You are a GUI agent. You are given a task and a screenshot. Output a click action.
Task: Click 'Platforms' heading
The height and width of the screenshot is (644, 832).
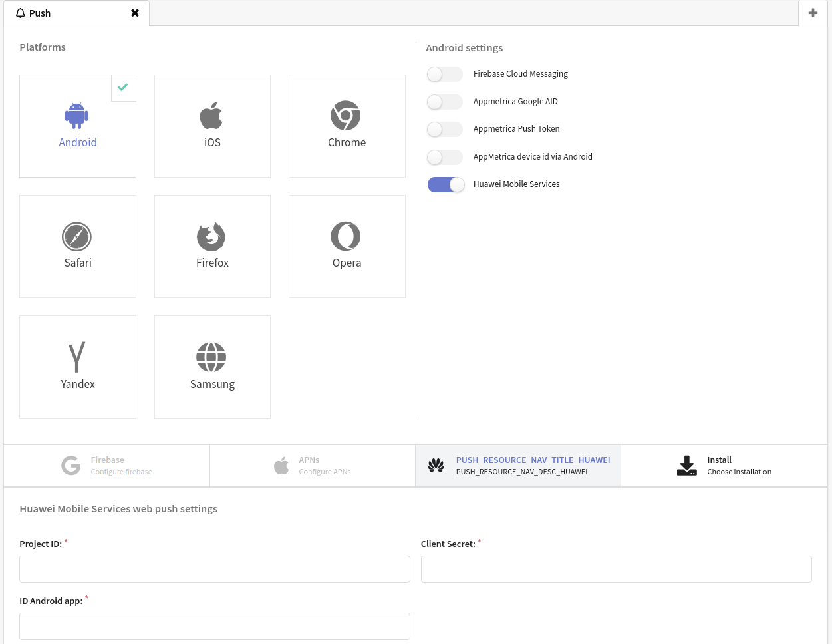(43, 47)
